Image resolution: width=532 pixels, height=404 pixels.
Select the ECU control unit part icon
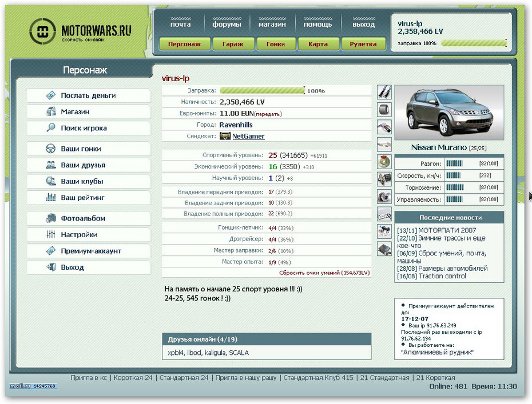[x=384, y=249]
